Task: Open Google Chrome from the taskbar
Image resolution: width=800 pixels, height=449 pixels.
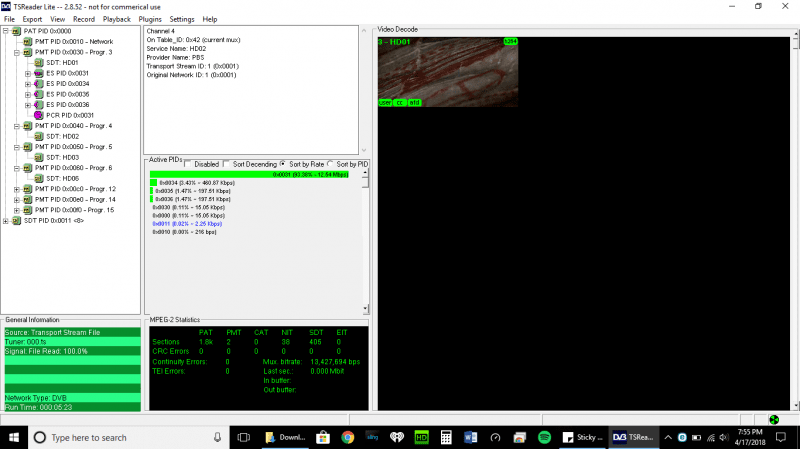Action: 347,437
